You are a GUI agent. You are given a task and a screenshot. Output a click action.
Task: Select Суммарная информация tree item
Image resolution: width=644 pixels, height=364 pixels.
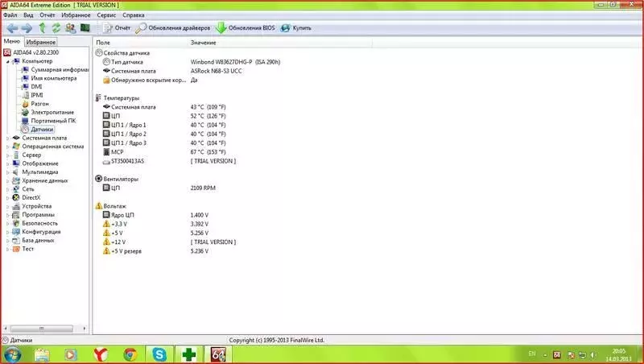click(x=56, y=69)
